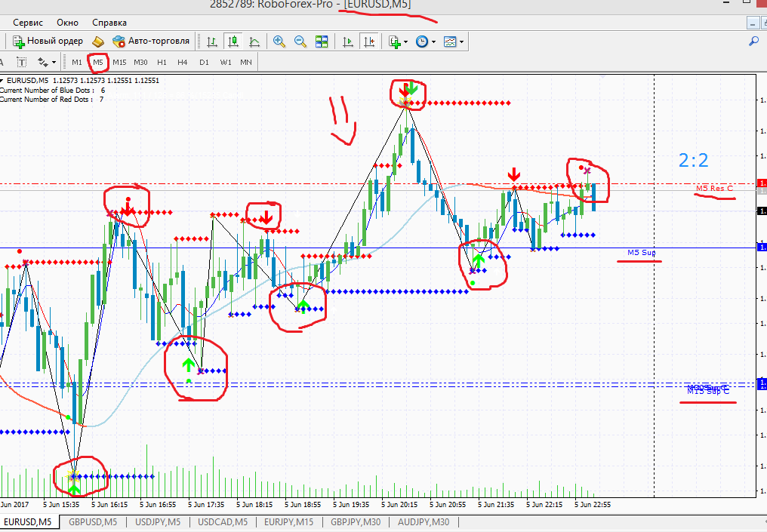Click the M15 Sup C level label

(x=708, y=391)
